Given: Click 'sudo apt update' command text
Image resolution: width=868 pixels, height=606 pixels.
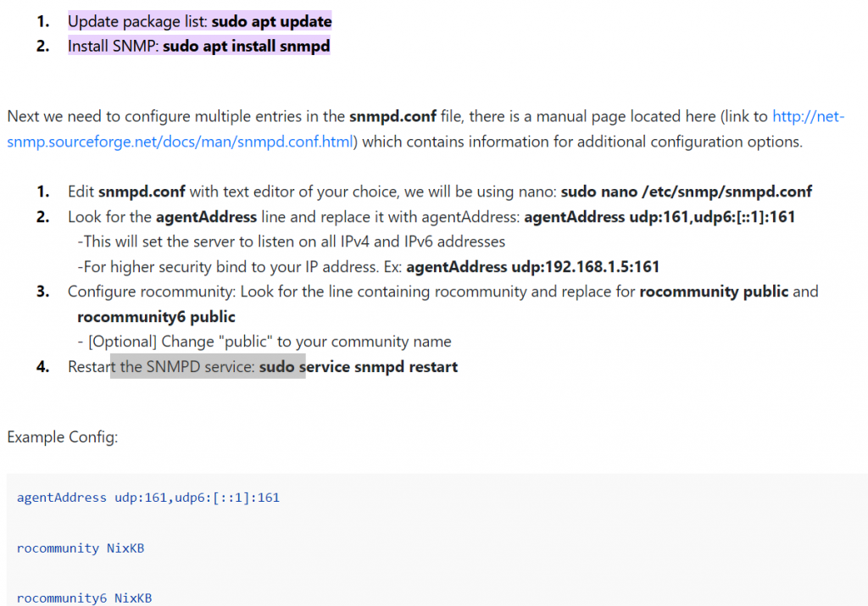Looking at the screenshot, I should [272, 21].
